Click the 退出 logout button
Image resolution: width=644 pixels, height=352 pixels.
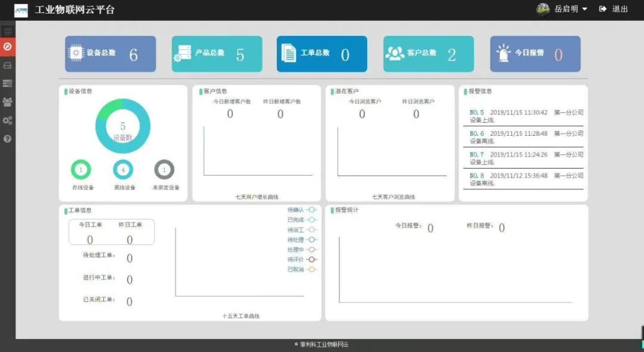pyautogui.click(x=619, y=9)
